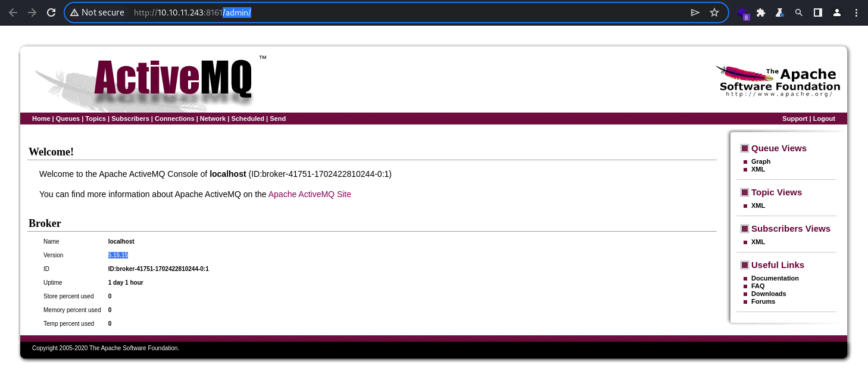Open the purple extension with badge 8

[x=742, y=13]
